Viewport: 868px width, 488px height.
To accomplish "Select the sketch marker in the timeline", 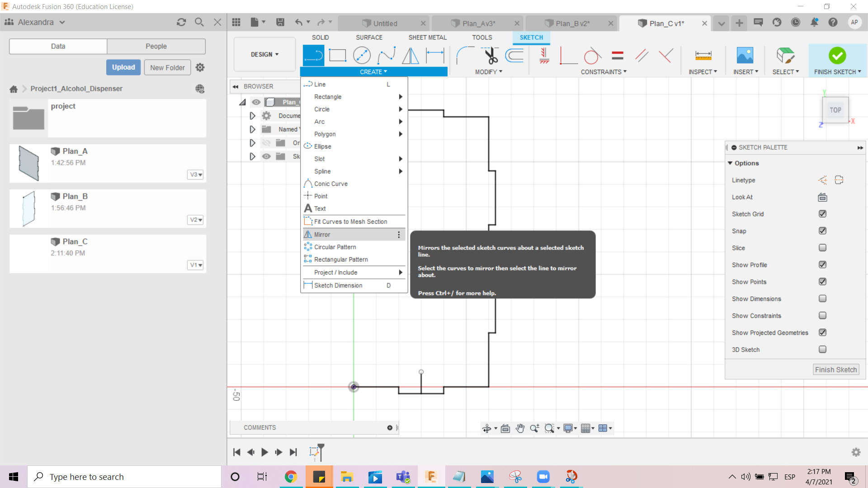I will click(314, 452).
